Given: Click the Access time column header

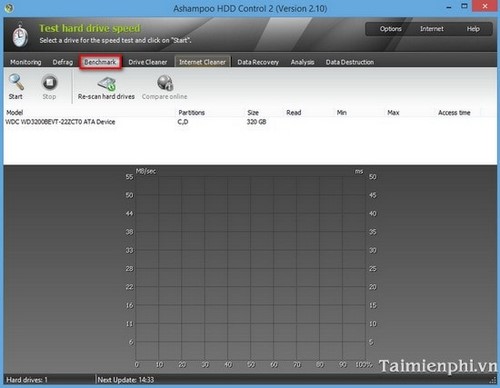Looking at the screenshot, I should pos(454,113).
